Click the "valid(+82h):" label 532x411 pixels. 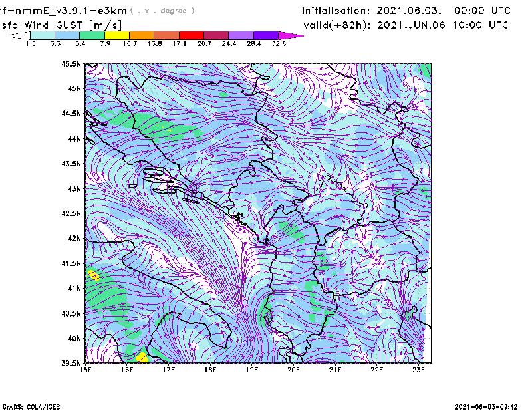click(337, 25)
